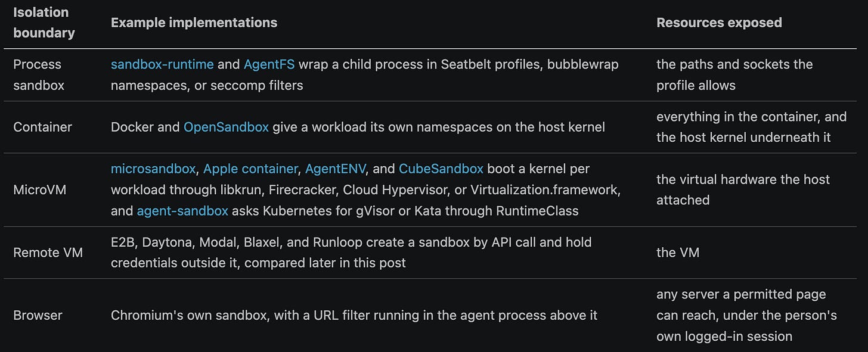Follow the OpenSandbox link
Image resolution: width=868 pixels, height=352 pixels.
[226, 127]
